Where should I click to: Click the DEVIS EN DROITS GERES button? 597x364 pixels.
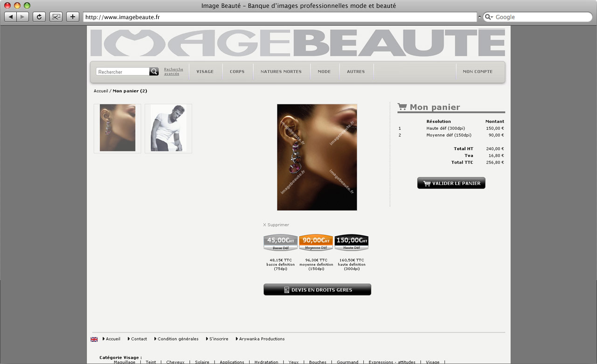coord(317,290)
